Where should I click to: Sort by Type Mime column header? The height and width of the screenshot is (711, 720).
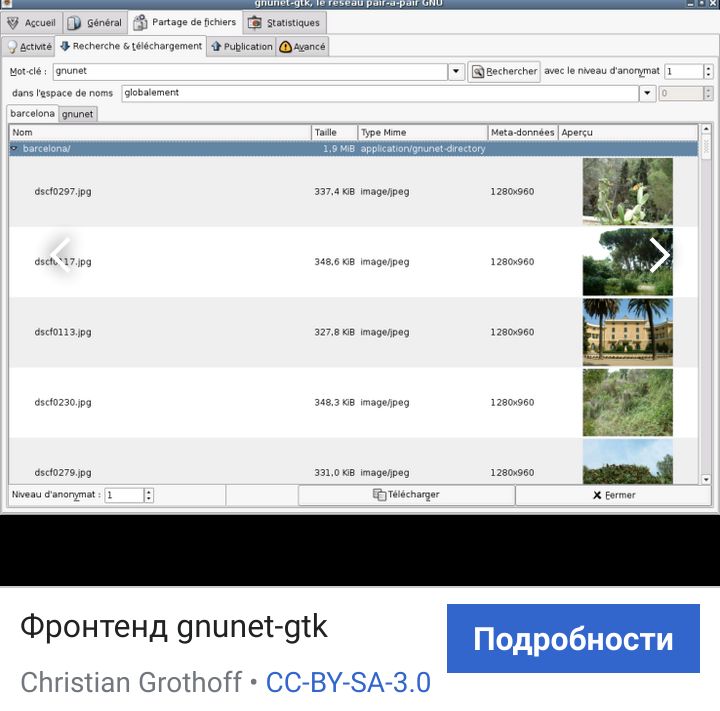(422, 132)
